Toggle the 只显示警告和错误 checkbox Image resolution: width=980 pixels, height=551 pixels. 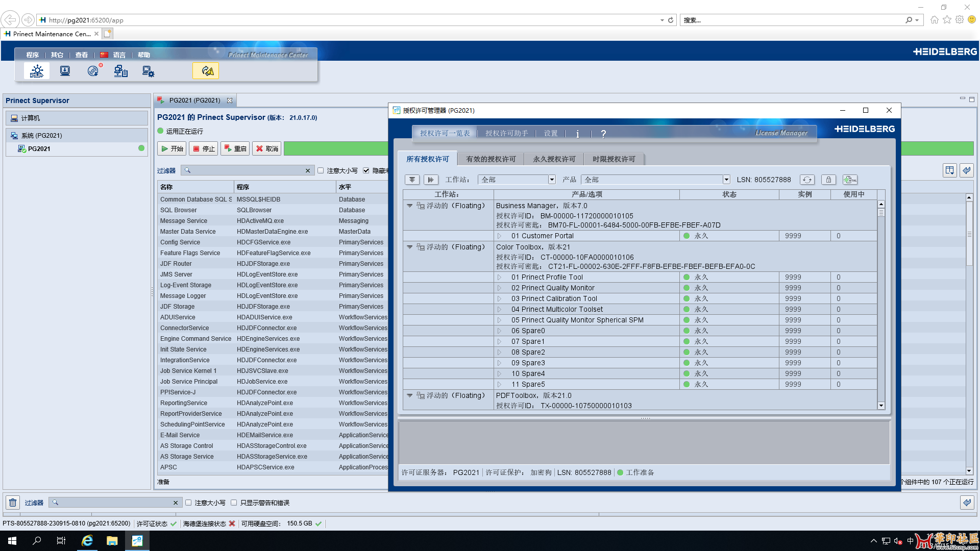coord(234,503)
